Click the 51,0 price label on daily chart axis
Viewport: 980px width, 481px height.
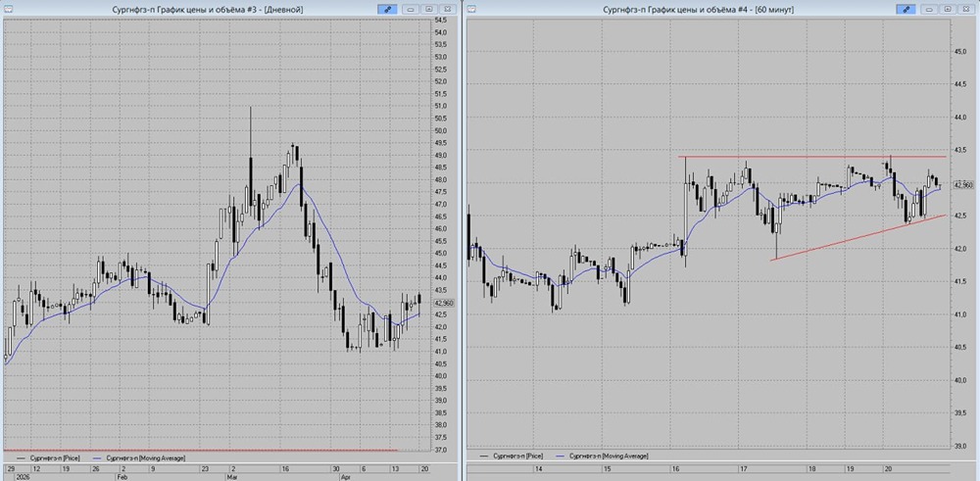[x=441, y=106]
